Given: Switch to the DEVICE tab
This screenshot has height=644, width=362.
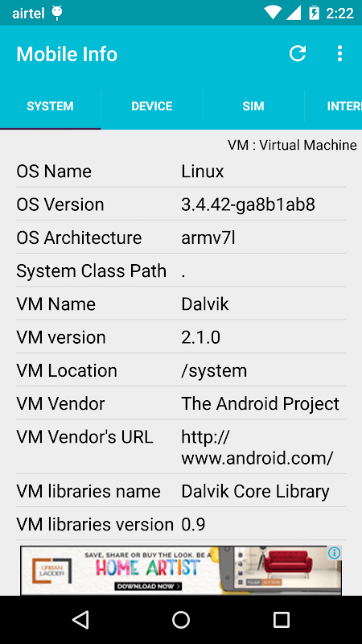Looking at the screenshot, I should [x=152, y=106].
